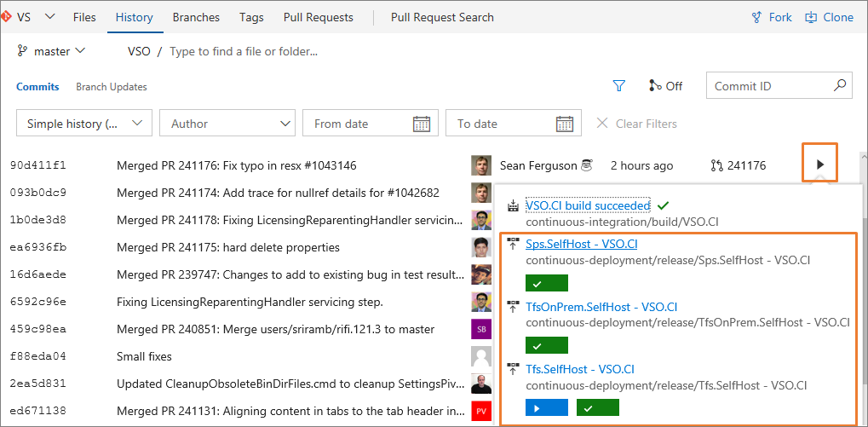Open commit message for PR 241176
Screen dimensions: 868x427
point(236,165)
